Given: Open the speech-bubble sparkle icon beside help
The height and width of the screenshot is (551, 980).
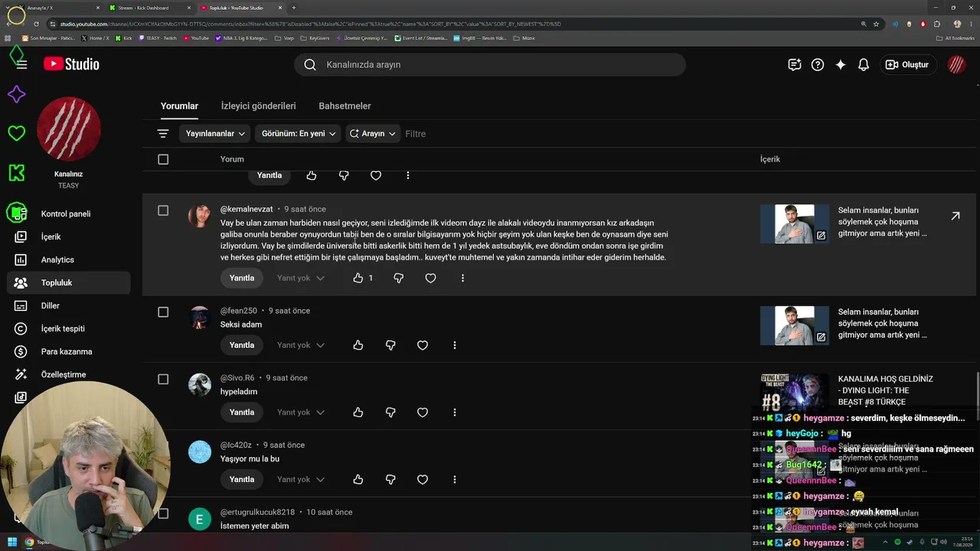Looking at the screenshot, I should [795, 65].
